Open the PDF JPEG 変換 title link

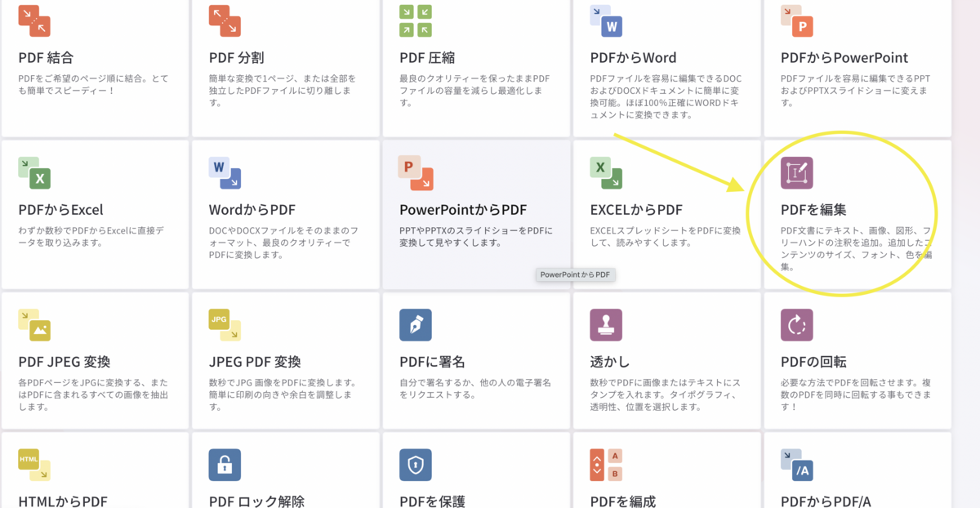tap(64, 362)
